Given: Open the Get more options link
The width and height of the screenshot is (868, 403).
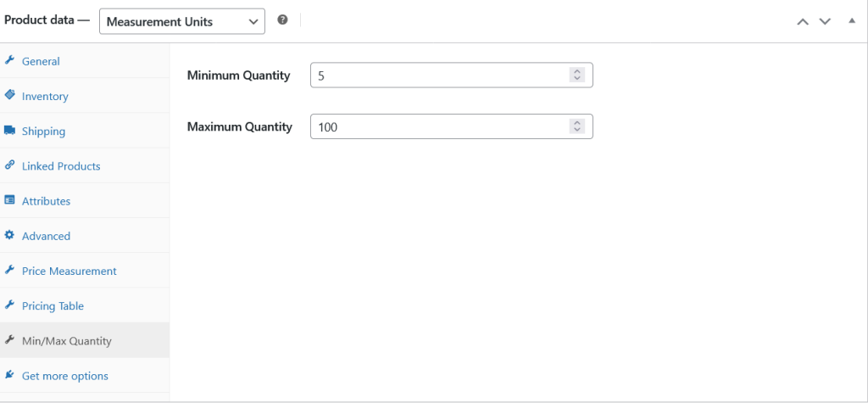Looking at the screenshot, I should tap(64, 376).
